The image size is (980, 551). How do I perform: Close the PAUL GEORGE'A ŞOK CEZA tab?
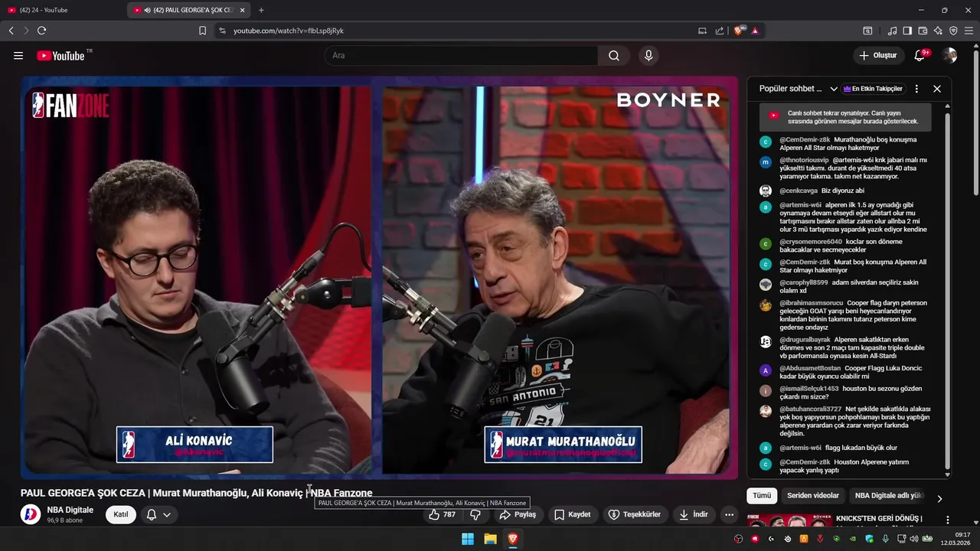[243, 10]
